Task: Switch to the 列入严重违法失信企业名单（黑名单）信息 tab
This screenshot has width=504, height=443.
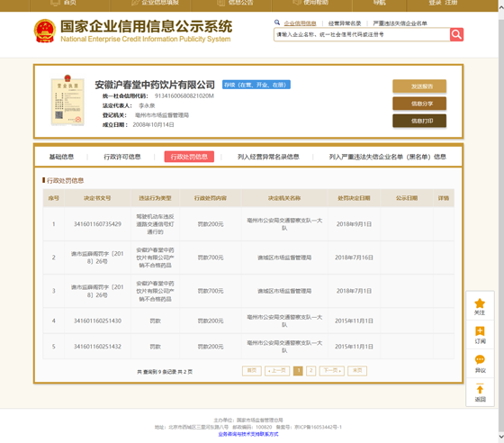Action: (x=387, y=157)
